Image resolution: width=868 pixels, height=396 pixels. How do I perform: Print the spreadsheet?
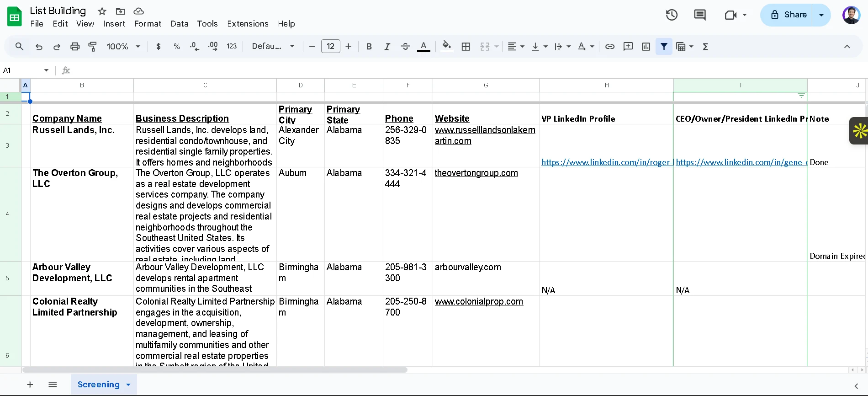pos(75,46)
